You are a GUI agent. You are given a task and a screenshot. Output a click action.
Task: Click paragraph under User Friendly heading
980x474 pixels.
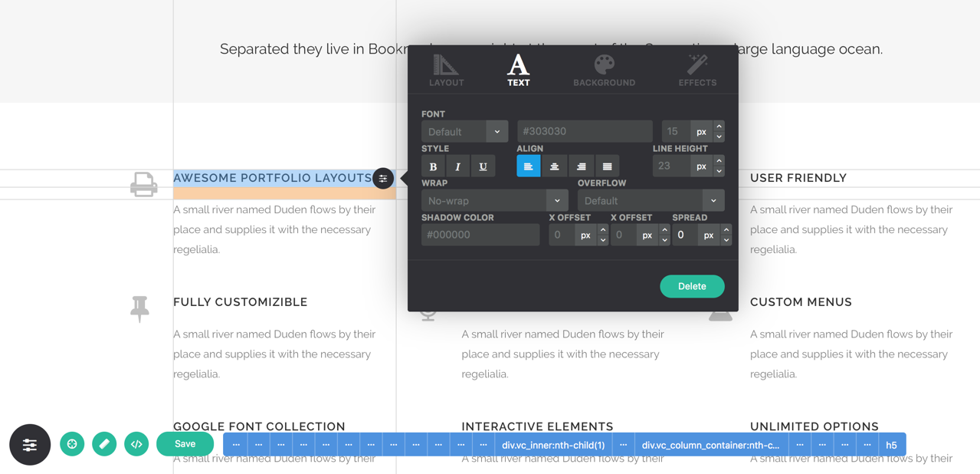tap(851, 229)
